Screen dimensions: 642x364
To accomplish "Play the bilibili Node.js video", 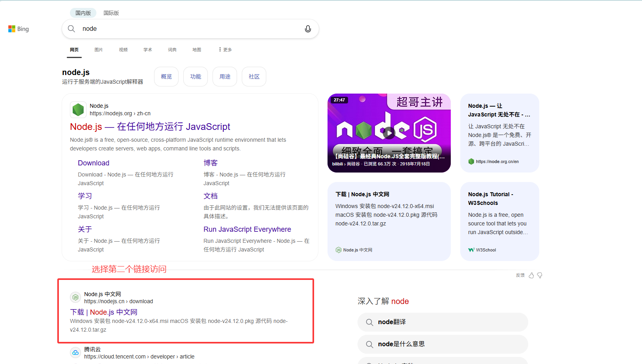I will (x=389, y=133).
